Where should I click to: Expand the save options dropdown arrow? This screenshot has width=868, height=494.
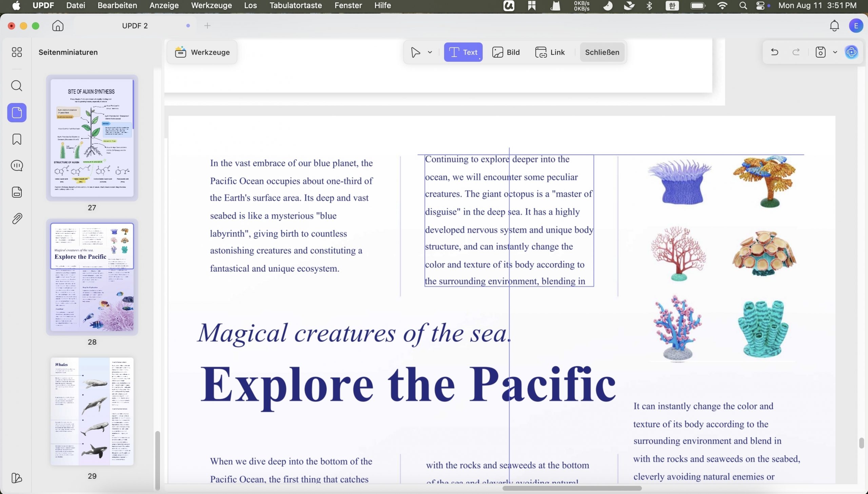[x=835, y=52]
